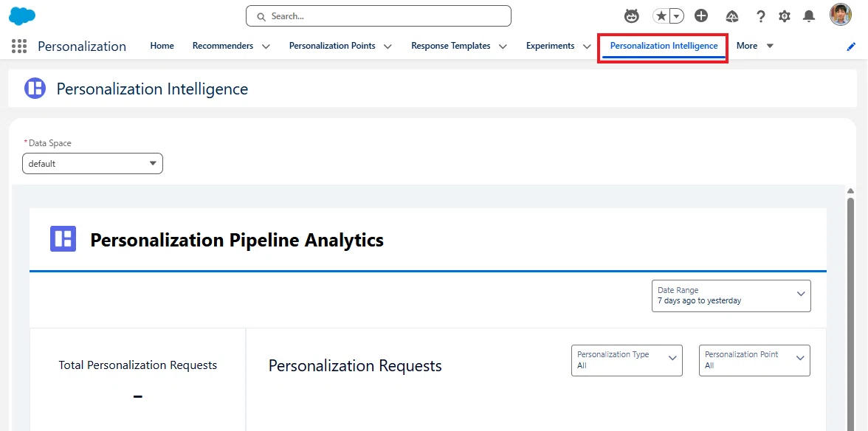Image resolution: width=868 pixels, height=431 pixels.
Task: Open the global create plus icon
Action: tap(701, 16)
